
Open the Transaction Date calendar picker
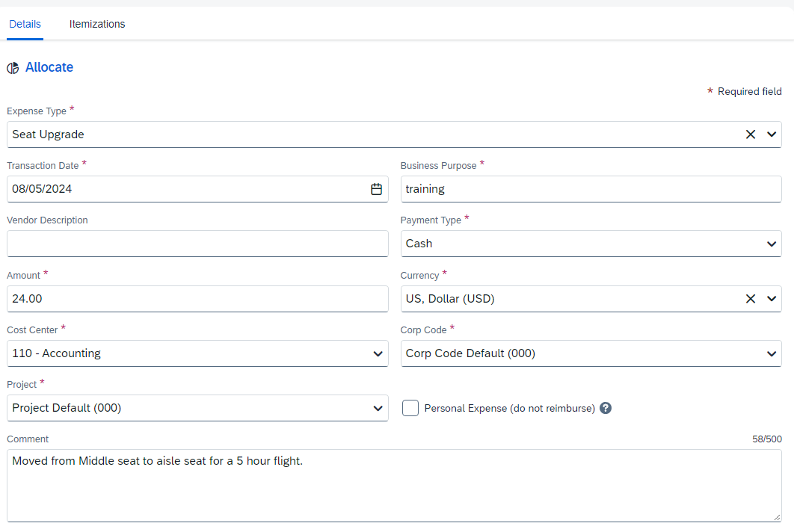376,189
